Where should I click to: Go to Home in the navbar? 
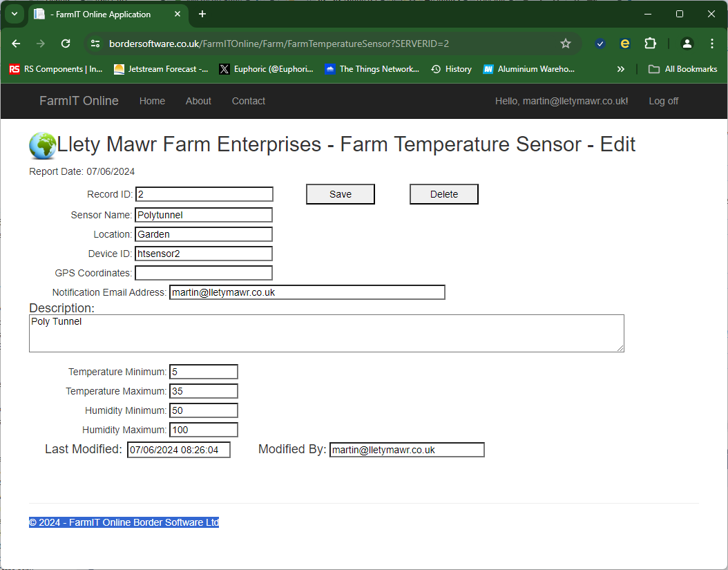coord(152,101)
